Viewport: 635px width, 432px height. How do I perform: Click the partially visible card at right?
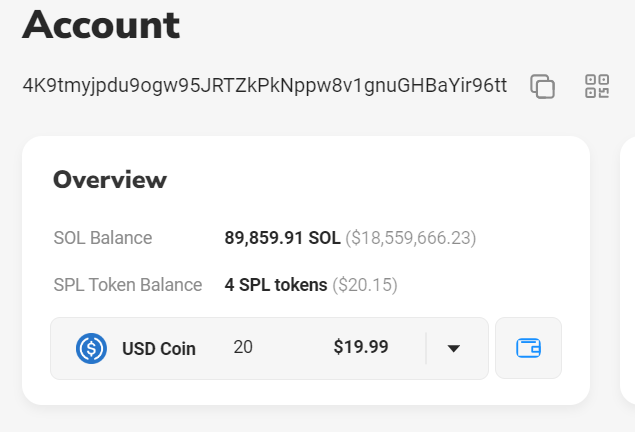(x=627, y=270)
